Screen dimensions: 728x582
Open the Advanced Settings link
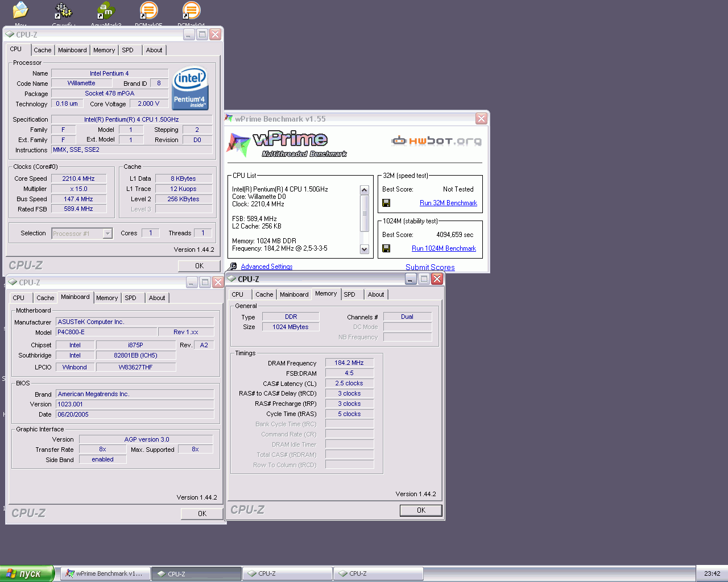pyautogui.click(x=266, y=267)
